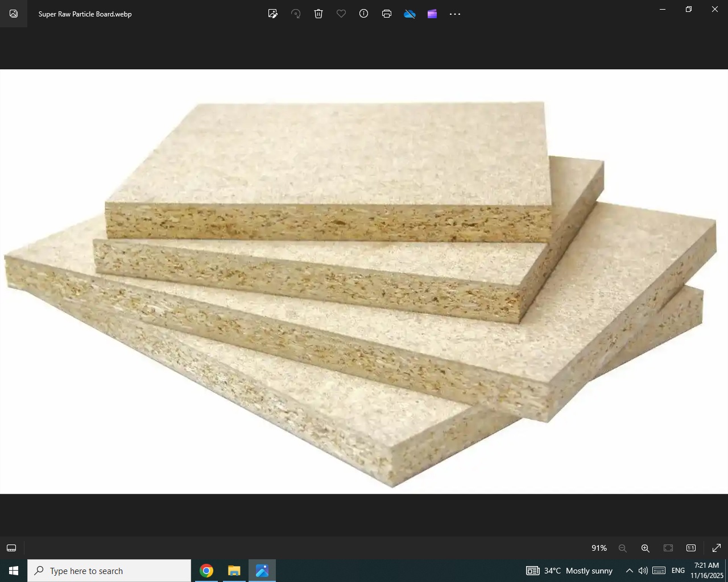Enter full screen mode
Image resolution: width=728 pixels, height=582 pixels.
(717, 548)
